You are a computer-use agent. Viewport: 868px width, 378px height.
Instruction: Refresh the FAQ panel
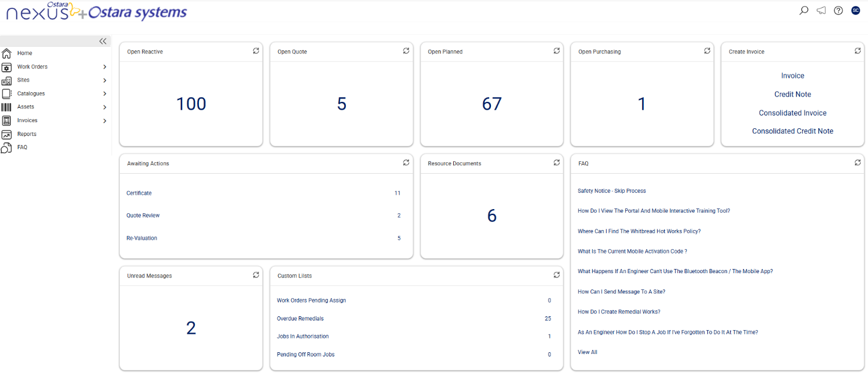[x=857, y=162]
